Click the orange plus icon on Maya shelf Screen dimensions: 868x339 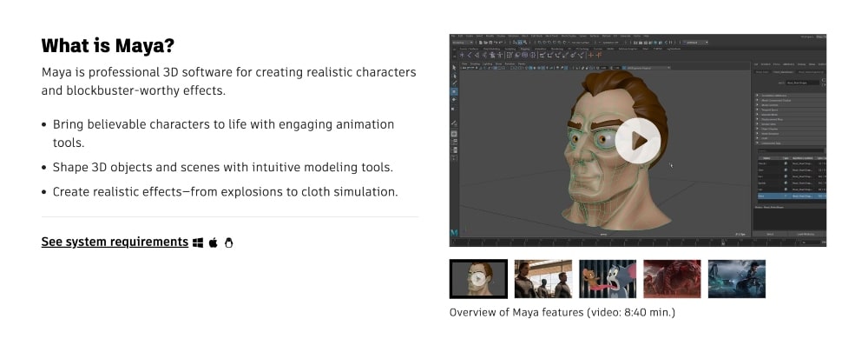click(x=590, y=56)
